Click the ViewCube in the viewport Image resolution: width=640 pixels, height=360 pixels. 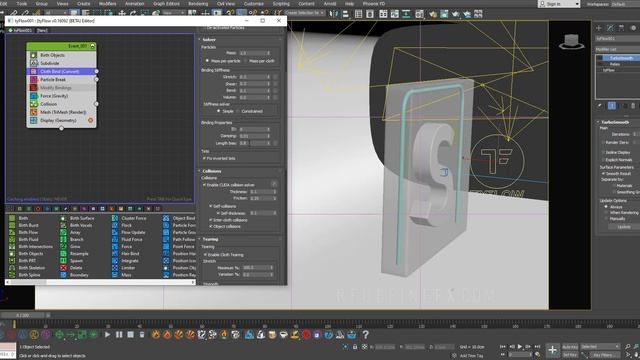coord(571,41)
